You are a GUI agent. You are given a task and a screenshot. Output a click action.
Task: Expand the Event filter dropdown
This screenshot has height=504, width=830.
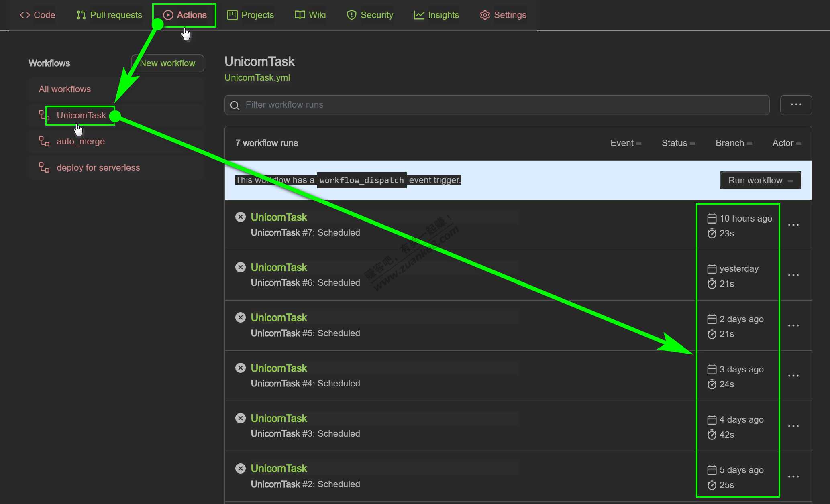[x=626, y=143]
